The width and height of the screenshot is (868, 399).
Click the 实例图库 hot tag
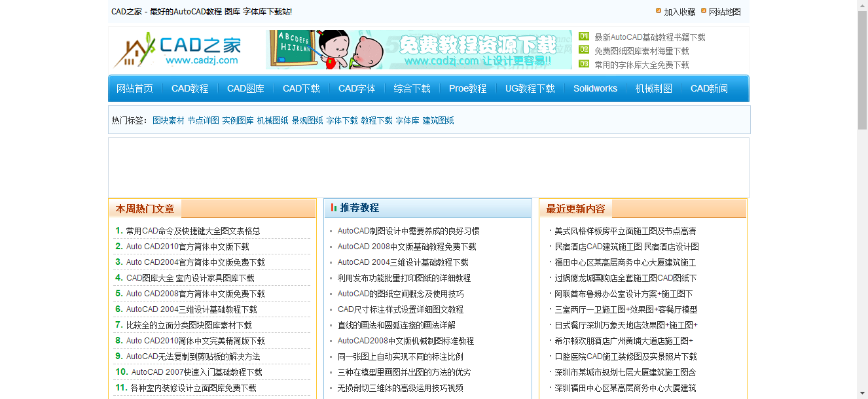click(x=238, y=120)
